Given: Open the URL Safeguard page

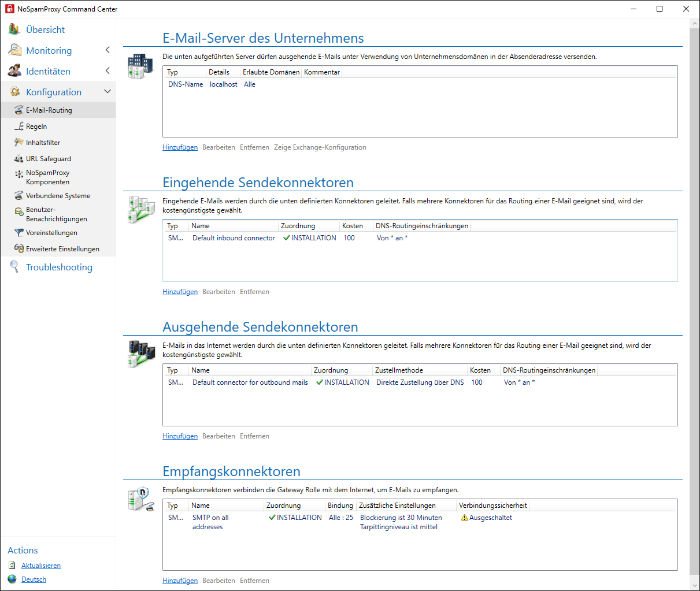Looking at the screenshot, I should click(49, 159).
